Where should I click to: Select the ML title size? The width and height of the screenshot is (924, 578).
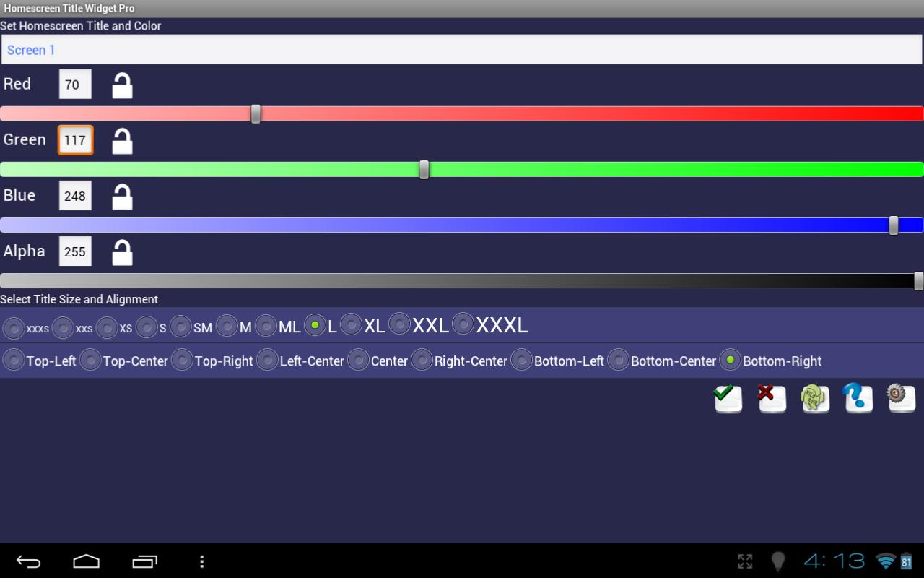(278, 327)
